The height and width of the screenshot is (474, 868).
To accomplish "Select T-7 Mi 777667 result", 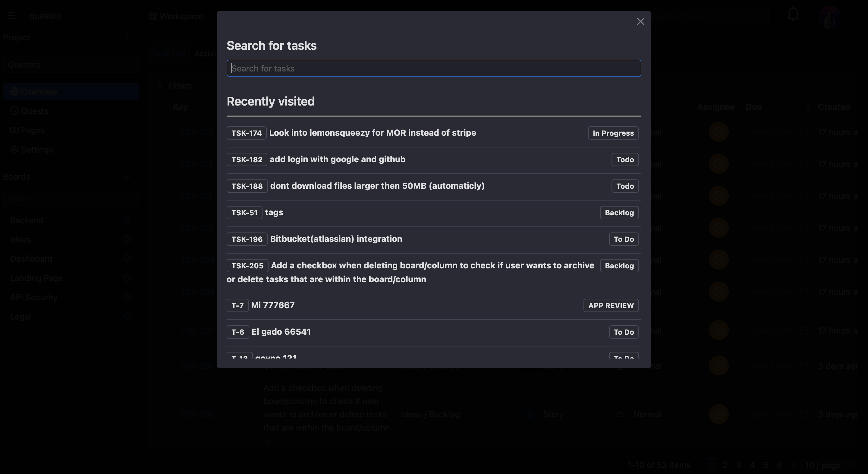I will click(x=272, y=305).
